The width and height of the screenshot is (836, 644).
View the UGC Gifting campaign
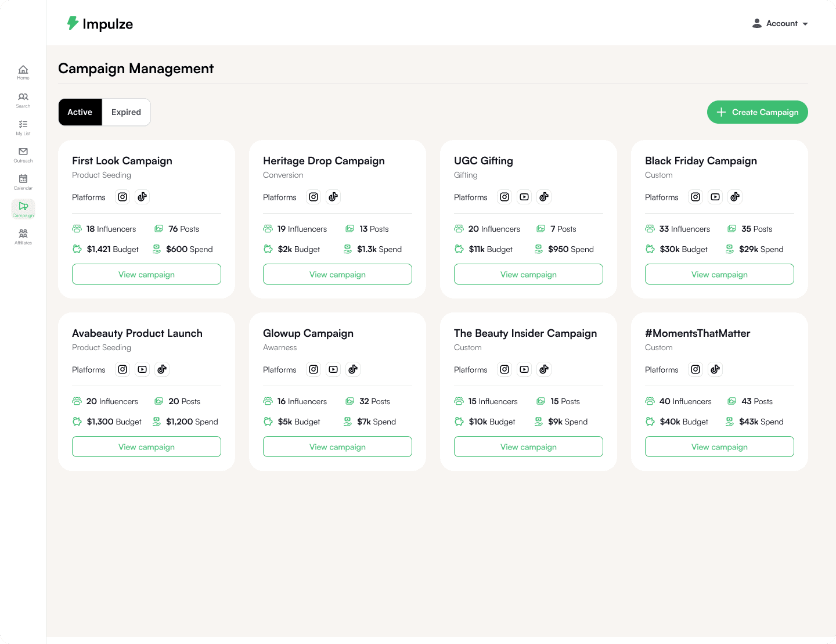tap(528, 274)
